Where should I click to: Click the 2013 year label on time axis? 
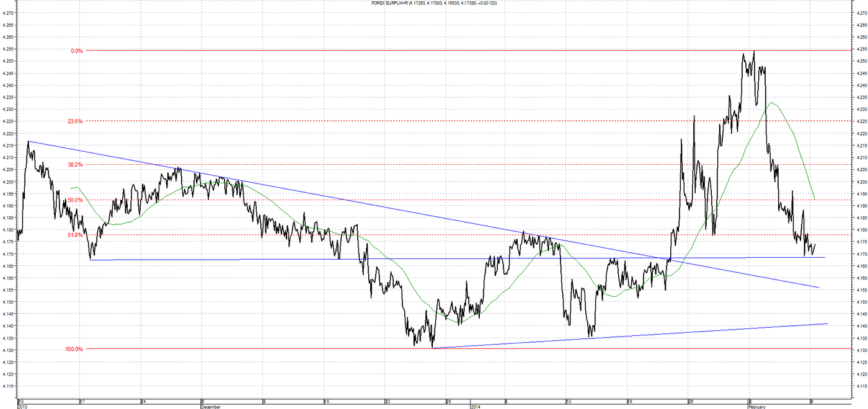(x=23, y=407)
